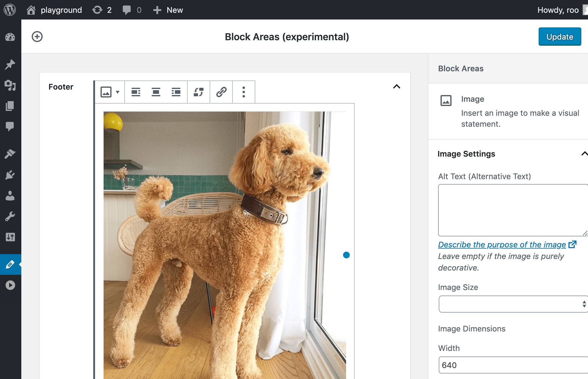Open Users from sidebar person icon
Viewport: 588px width, 379px height.
[x=10, y=196]
